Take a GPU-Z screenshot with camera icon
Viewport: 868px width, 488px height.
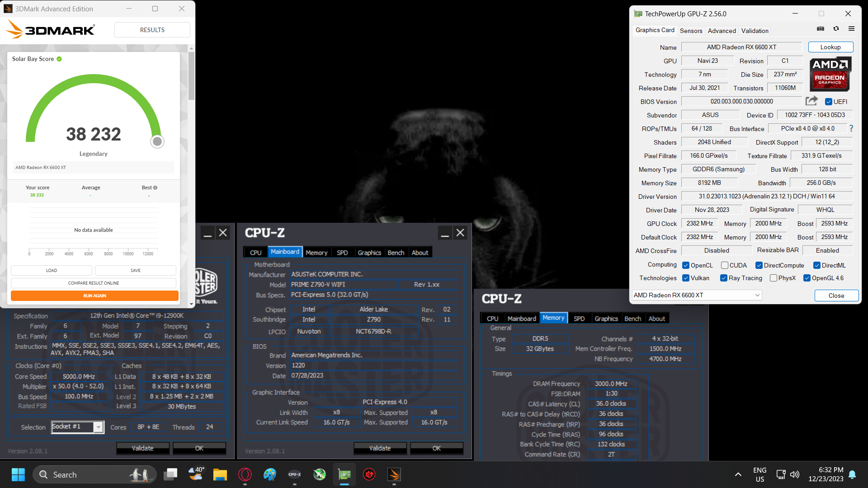pyautogui.click(x=821, y=29)
